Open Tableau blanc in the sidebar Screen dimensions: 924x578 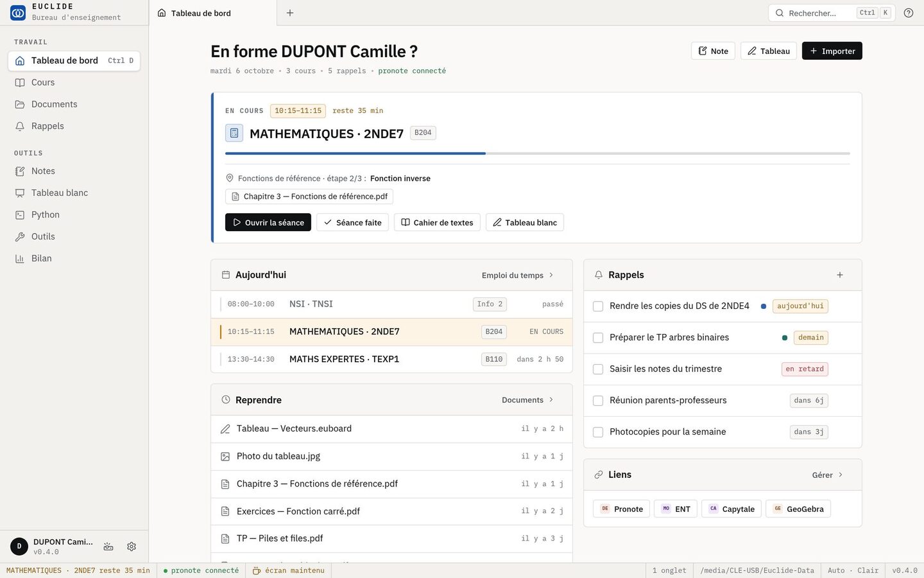click(74, 193)
